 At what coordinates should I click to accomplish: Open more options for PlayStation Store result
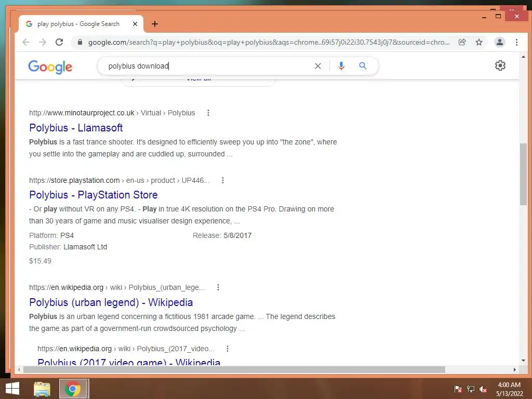tap(223, 180)
